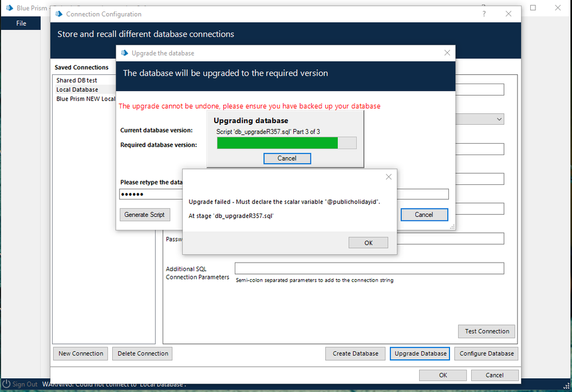The width and height of the screenshot is (572, 392).
Task: Click Upgrade Database button
Action: [420, 354]
